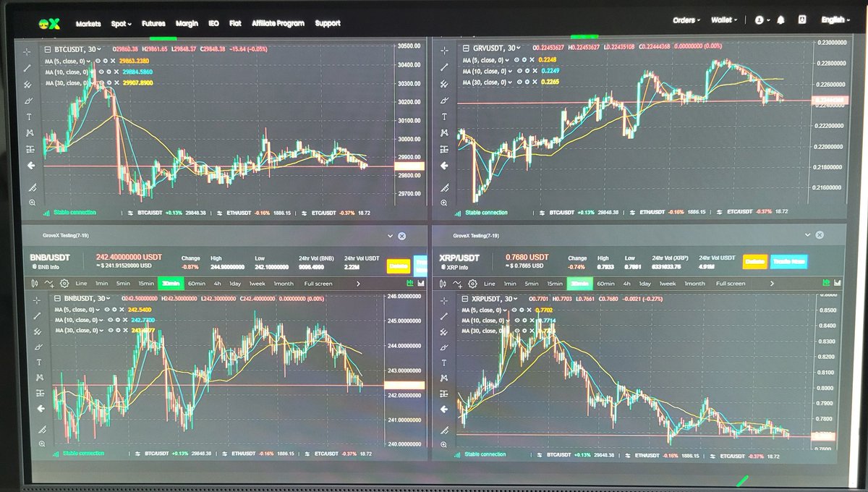Select 1day interval on BNB chart
This screenshot has height=492, width=868.
[235, 284]
